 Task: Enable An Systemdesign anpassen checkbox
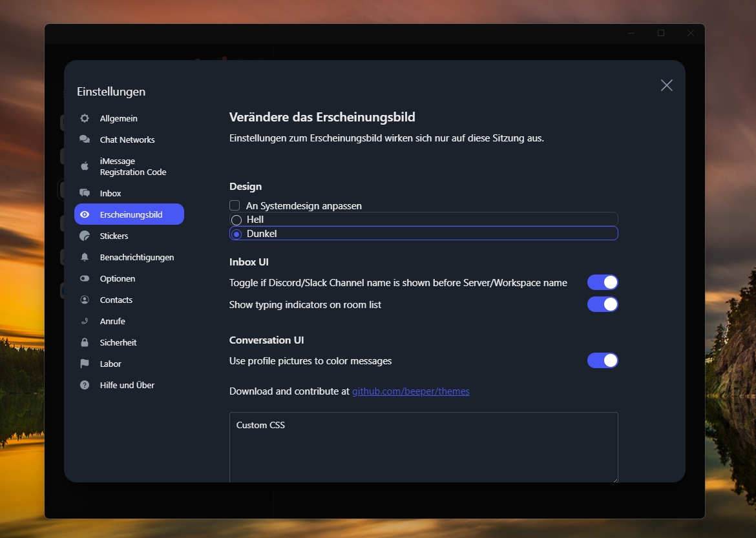235,205
